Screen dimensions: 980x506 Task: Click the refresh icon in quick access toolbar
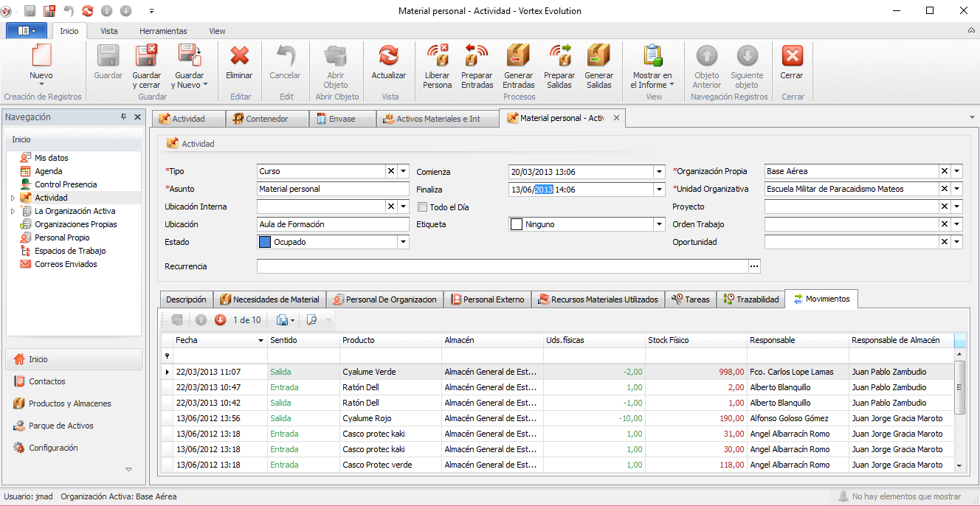click(88, 11)
